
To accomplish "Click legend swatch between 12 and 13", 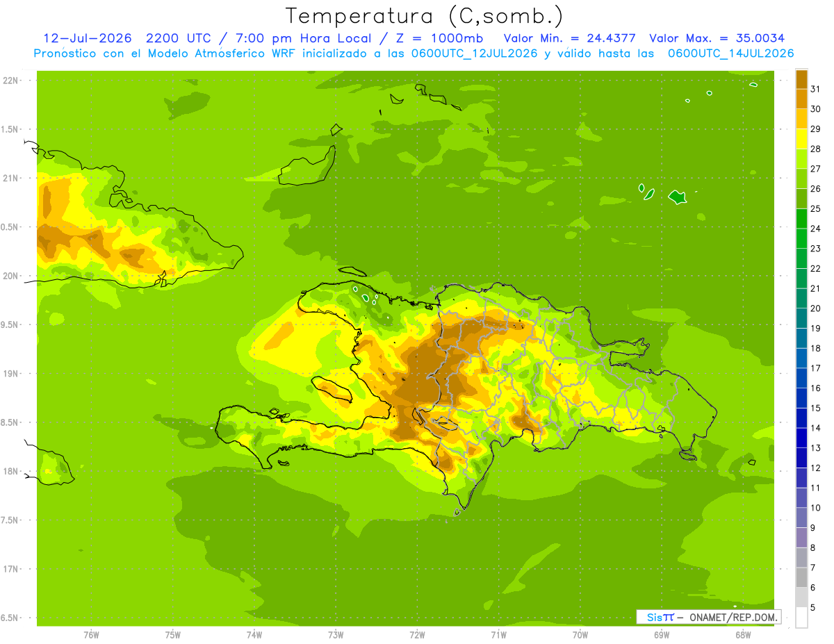I will point(801,458).
